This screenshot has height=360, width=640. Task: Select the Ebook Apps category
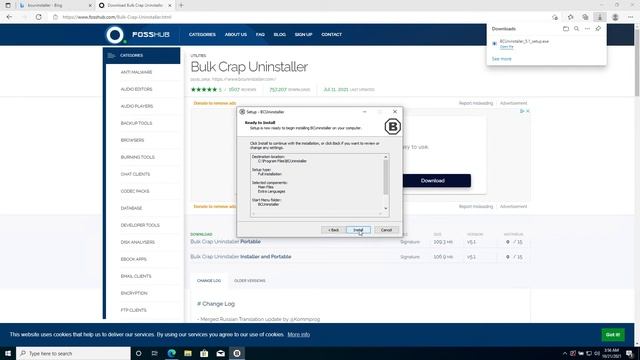tap(133, 259)
